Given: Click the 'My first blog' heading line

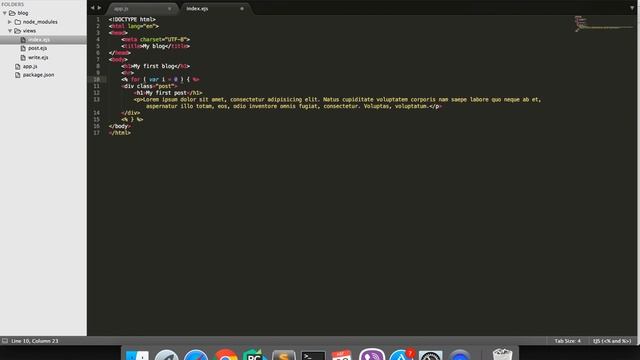Looking at the screenshot, I should (x=156, y=66).
